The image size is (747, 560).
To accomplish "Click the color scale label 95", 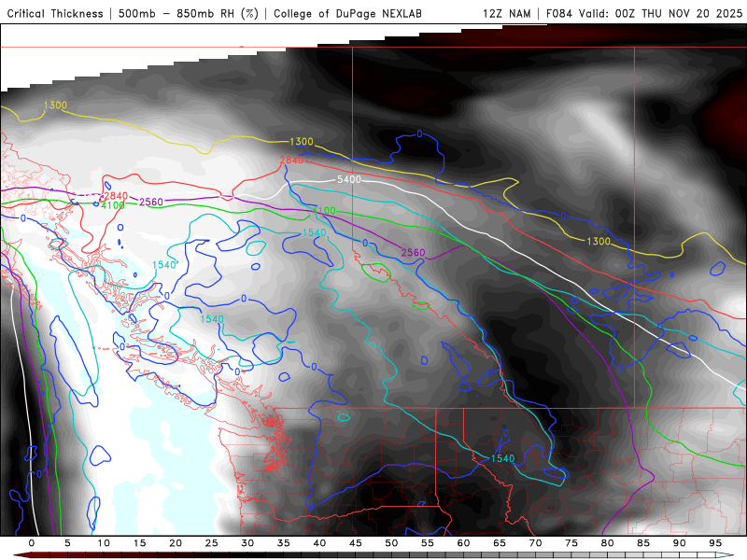I will pyautogui.click(x=715, y=543).
